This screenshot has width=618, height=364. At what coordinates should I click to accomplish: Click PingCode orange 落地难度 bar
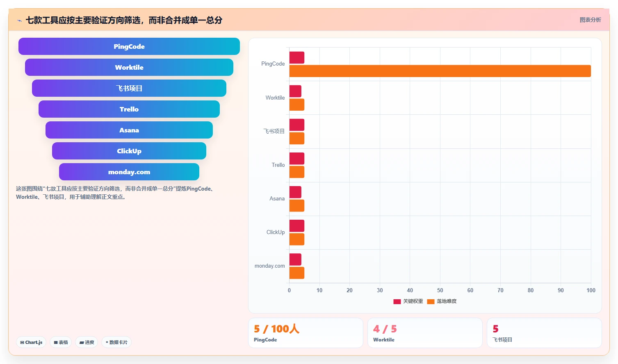pos(440,71)
